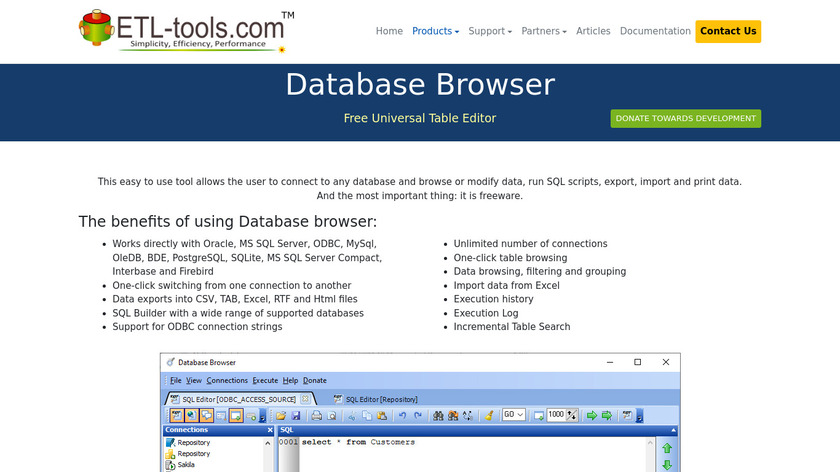840x472 pixels.
Task: Click the row limit grid icon before 1000
Action: coord(539,416)
